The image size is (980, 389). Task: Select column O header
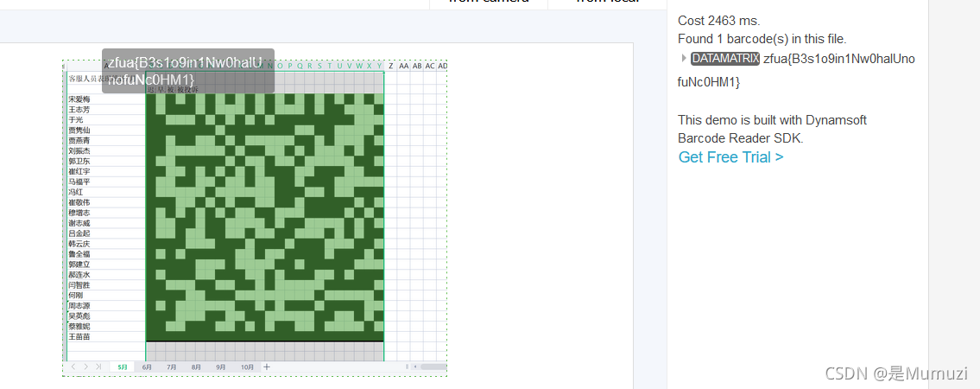pyautogui.click(x=280, y=66)
